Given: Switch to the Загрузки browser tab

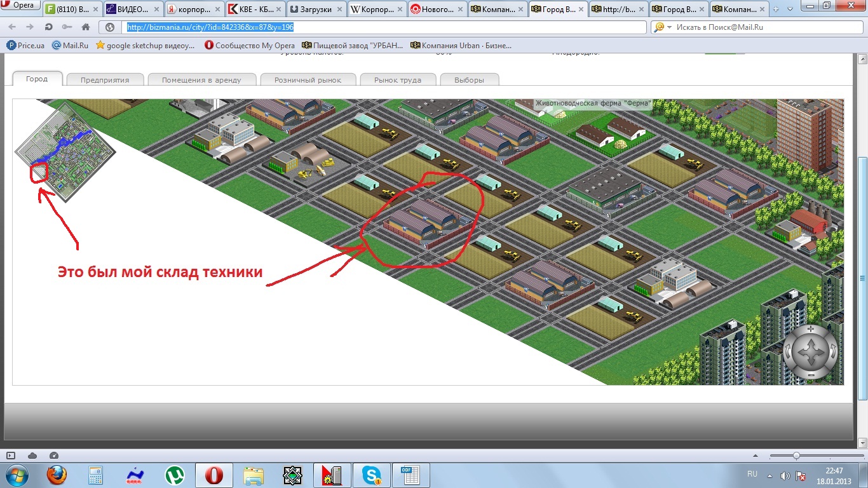Looking at the screenshot, I should click(316, 10).
